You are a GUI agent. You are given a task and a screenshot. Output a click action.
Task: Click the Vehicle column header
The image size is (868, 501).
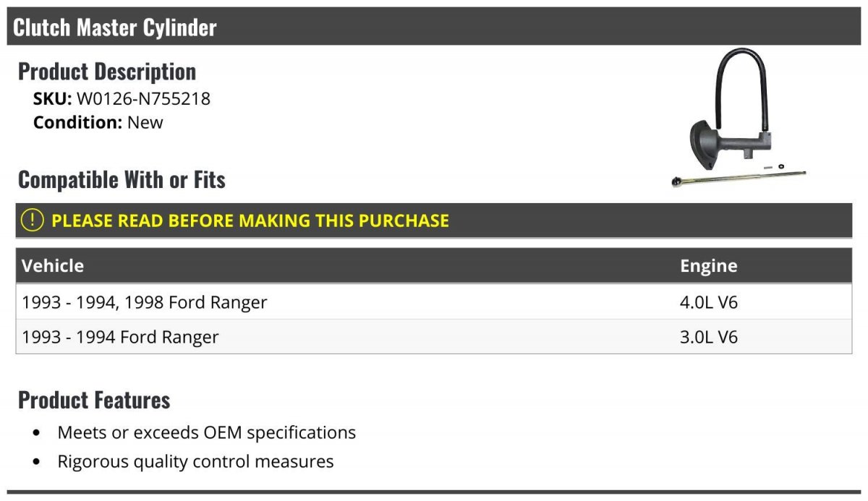tap(53, 265)
